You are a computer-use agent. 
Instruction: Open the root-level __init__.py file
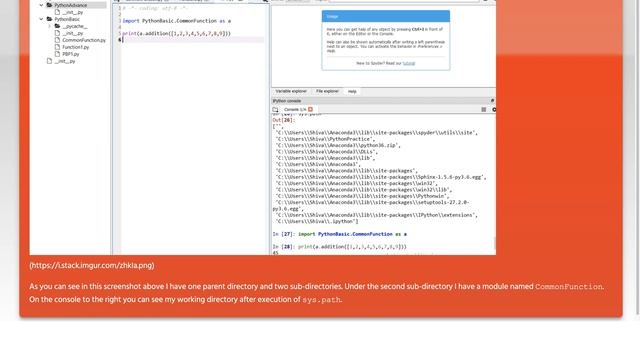(65, 61)
